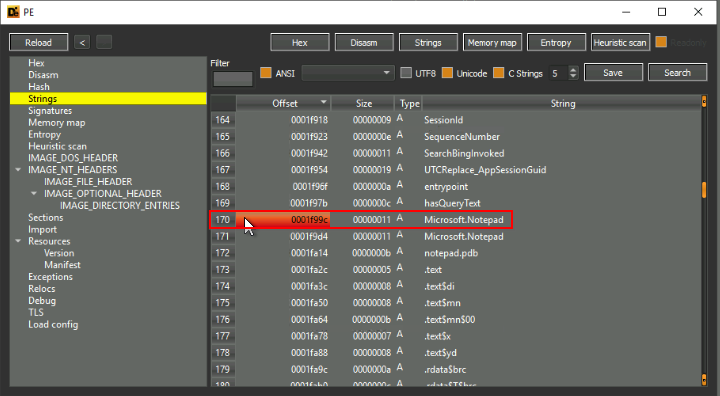Viewport: 720px width, 396px height.
Task: Enable the UTF8 checkbox
Action: (x=406, y=73)
